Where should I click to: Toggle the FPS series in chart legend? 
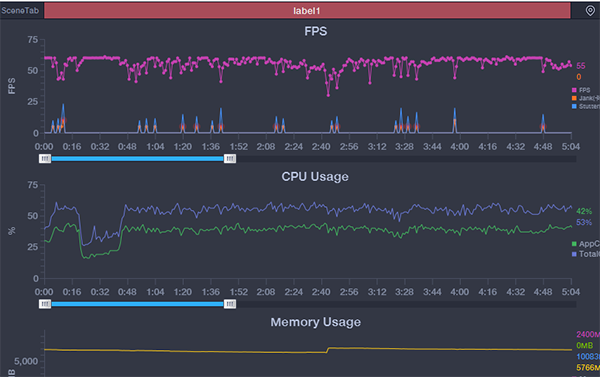coord(581,90)
